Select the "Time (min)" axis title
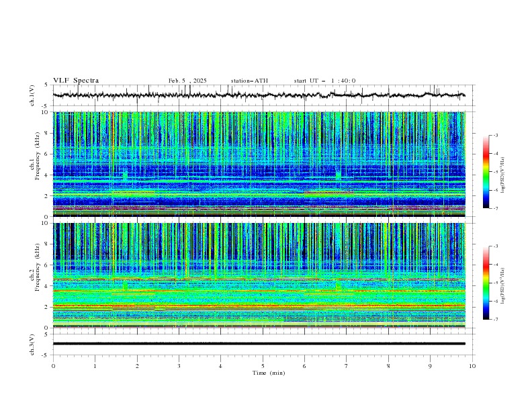Image resolution: width=532 pixels, height=411 pixels. [x=269, y=373]
